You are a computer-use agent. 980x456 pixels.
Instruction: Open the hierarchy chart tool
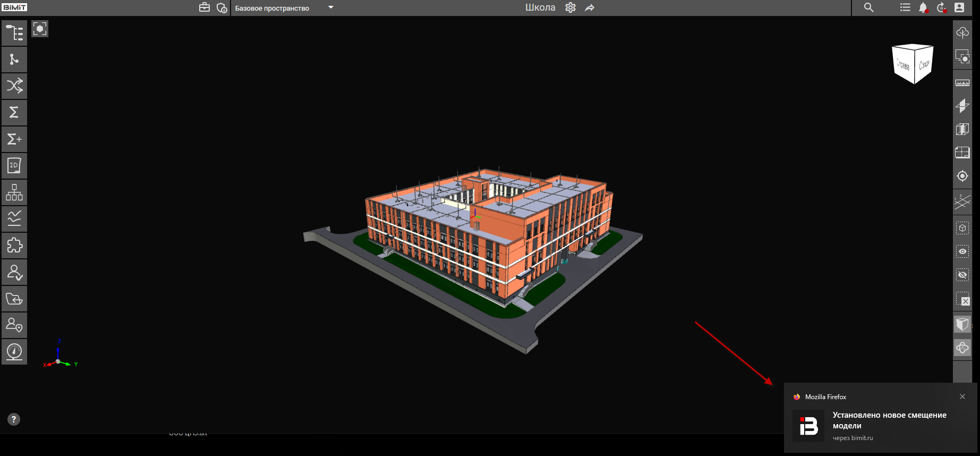(x=14, y=192)
